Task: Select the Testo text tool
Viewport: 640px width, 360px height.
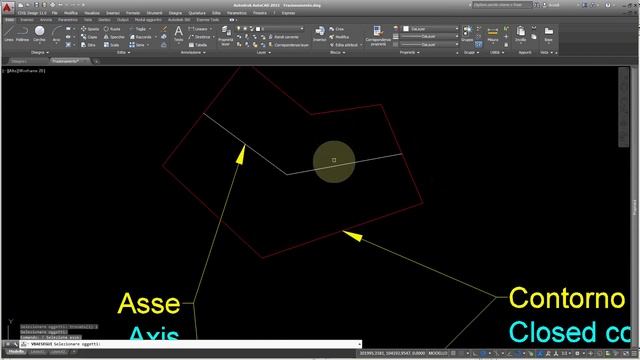Action: coord(178,34)
